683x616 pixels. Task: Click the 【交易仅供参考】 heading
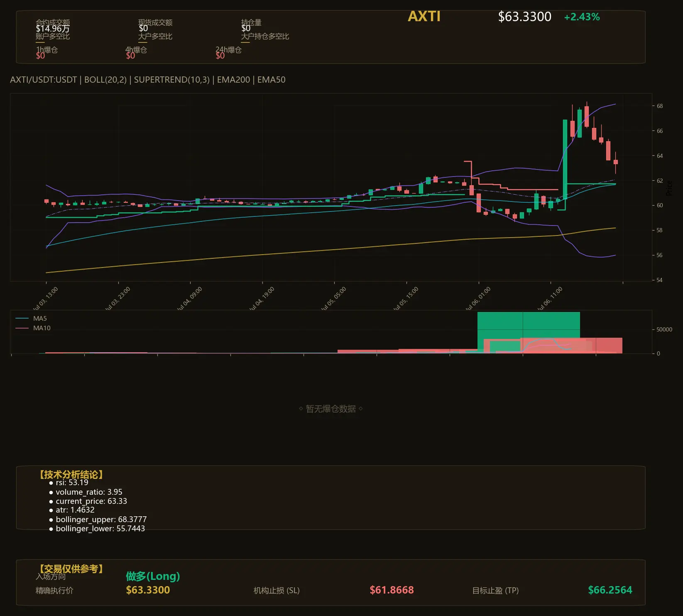click(x=71, y=569)
